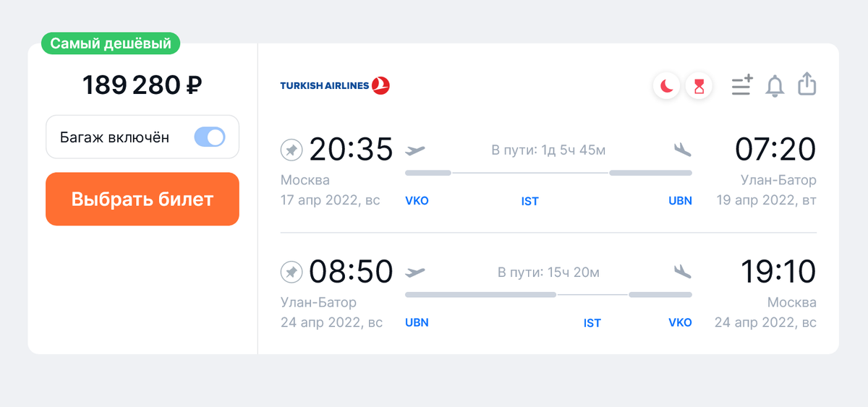Share this ticket icon
Viewport: 868px width, 407px height.
[x=807, y=84]
